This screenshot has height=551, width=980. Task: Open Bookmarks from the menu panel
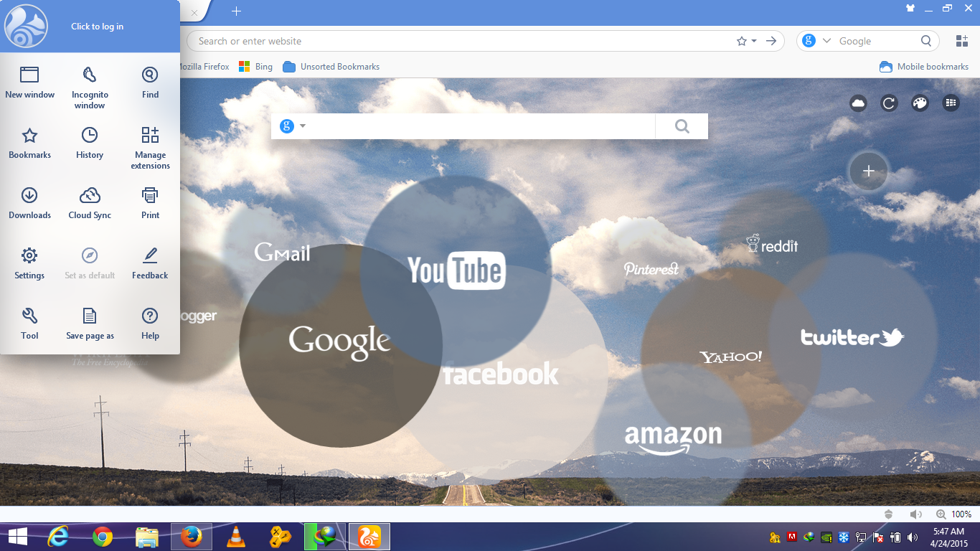[29, 143]
